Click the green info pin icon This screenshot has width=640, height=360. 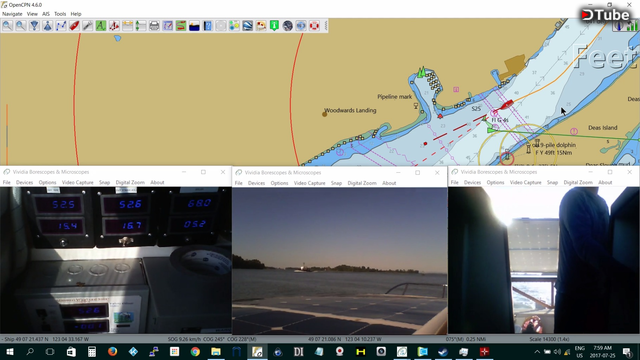click(274, 26)
